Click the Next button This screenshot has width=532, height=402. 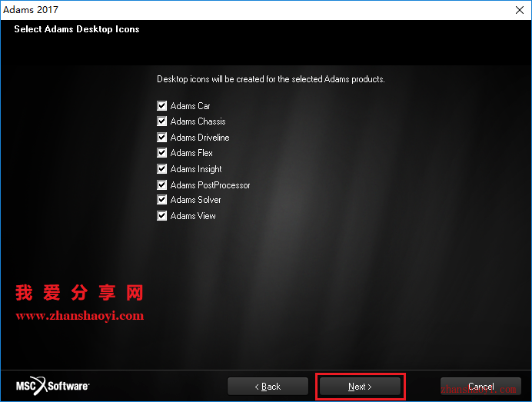360,387
